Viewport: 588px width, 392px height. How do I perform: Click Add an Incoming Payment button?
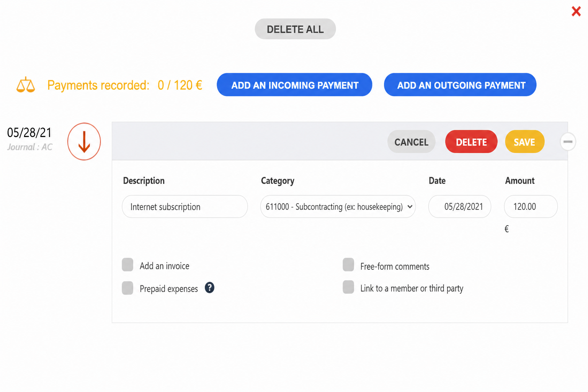pos(294,85)
